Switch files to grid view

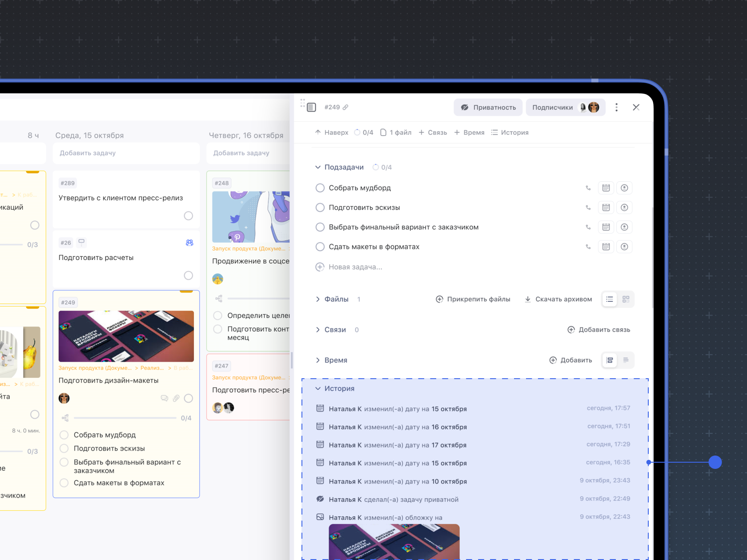click(x=626, y=300)
